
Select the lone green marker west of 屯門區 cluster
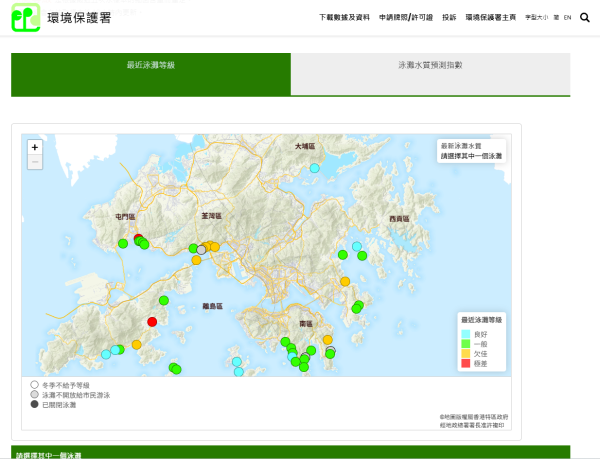(123, 243)
